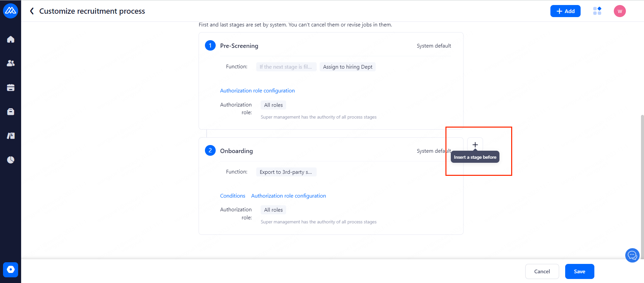The width and height of the screenshot is (644, 283).
Task: Open Pre-Screening Authorization role configuration
Action: click(257, 91)
